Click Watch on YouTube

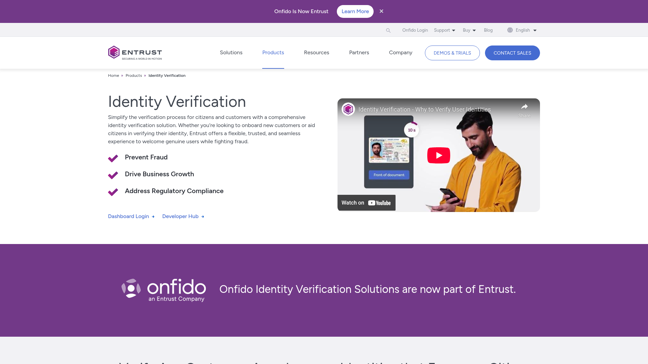[366, 203]
